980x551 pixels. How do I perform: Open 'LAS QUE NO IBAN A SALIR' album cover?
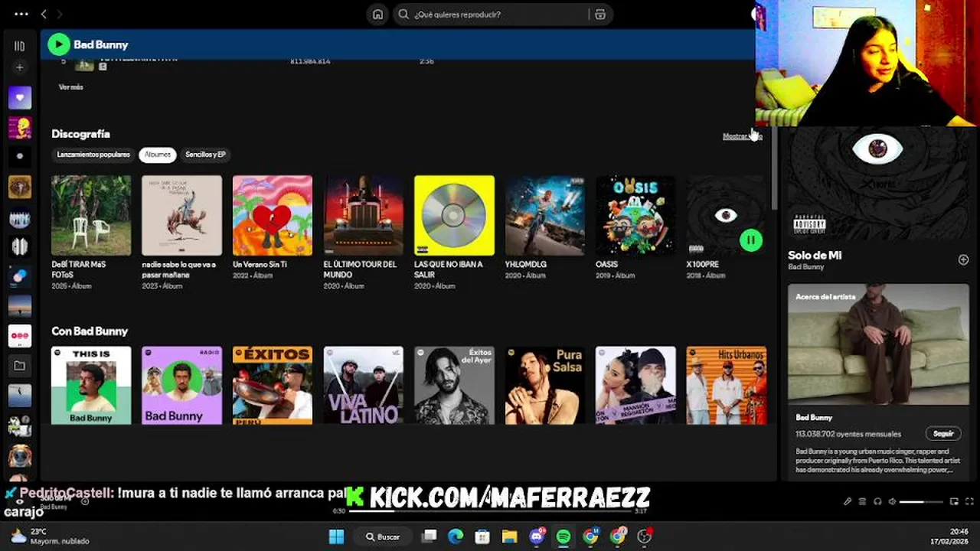454,215
